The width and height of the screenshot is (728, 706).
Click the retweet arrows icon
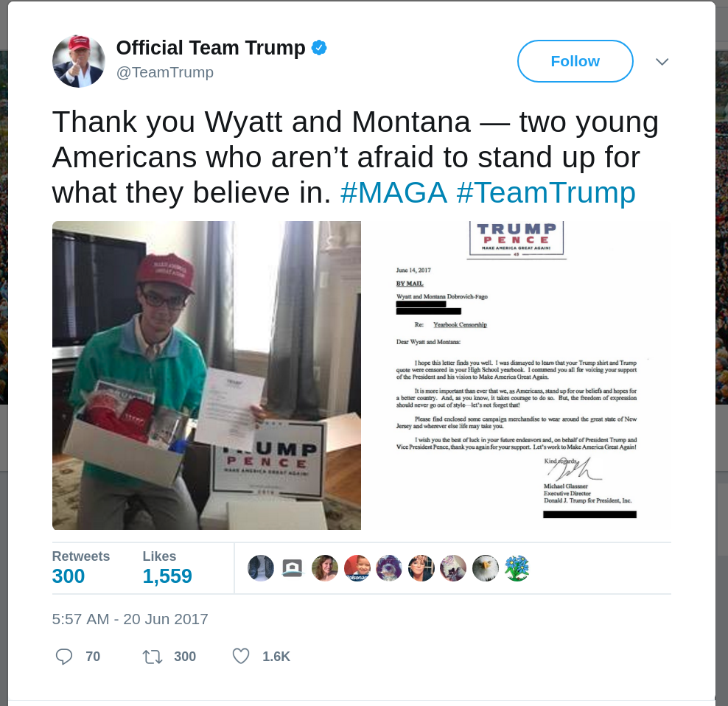click(x=153, y=657)
